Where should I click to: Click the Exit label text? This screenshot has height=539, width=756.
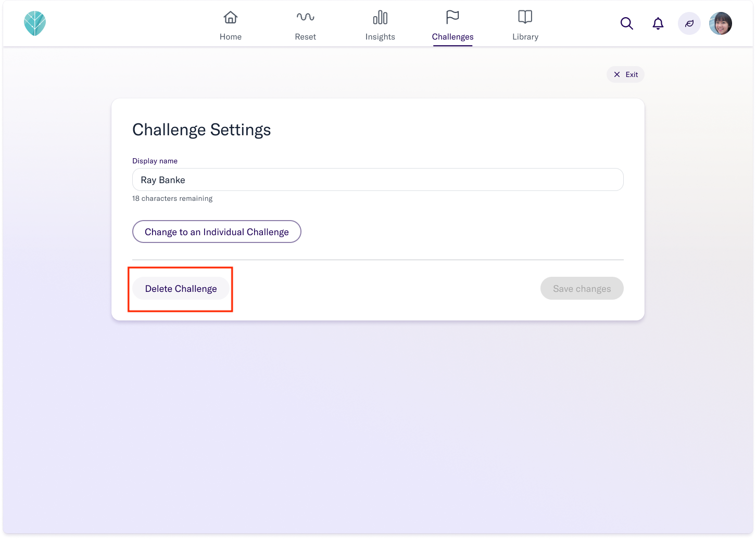(632, 74)
